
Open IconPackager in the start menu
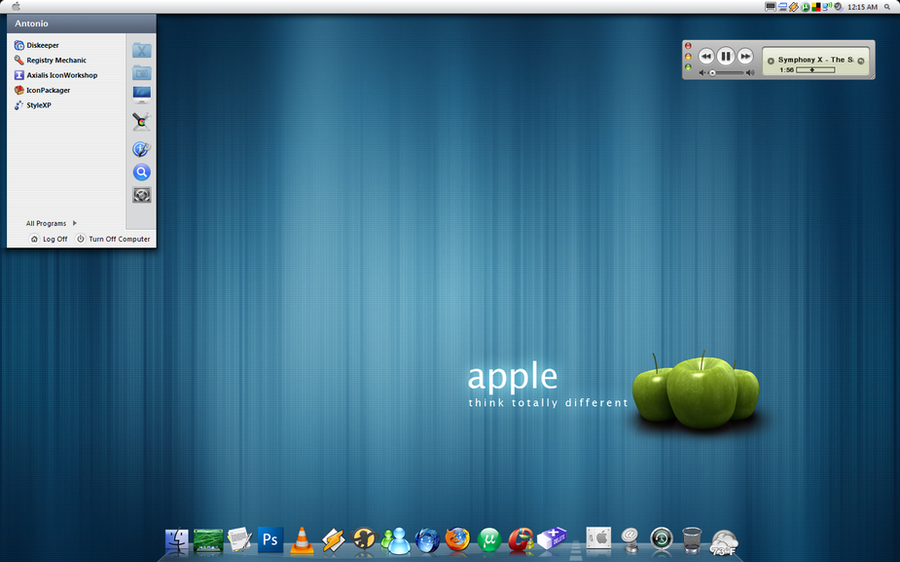point(42,90)
